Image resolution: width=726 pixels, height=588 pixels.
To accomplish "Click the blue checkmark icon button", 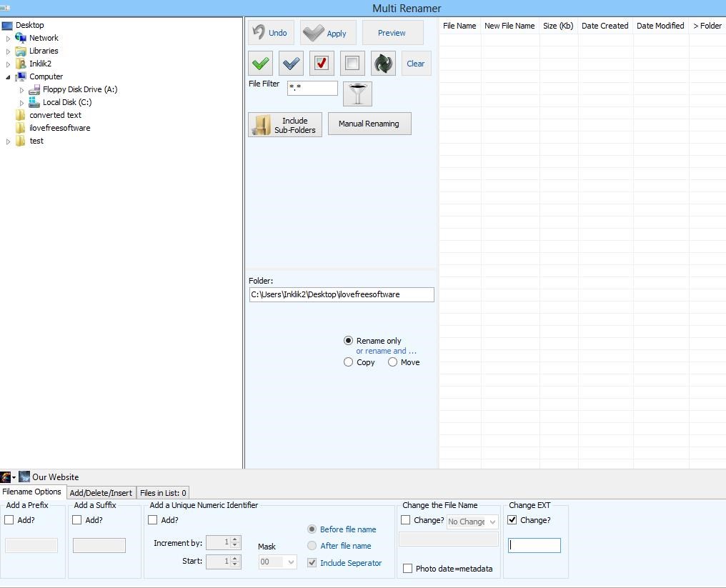I will pyautogui.click(x=291, y=64).
